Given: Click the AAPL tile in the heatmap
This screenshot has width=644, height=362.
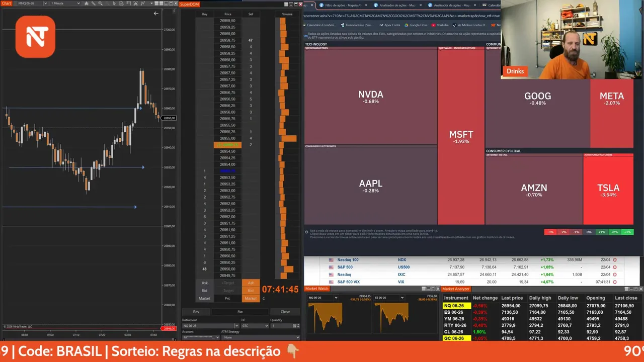Looking at the screenshot, I should pyautogui.click(x=371, y=186).
